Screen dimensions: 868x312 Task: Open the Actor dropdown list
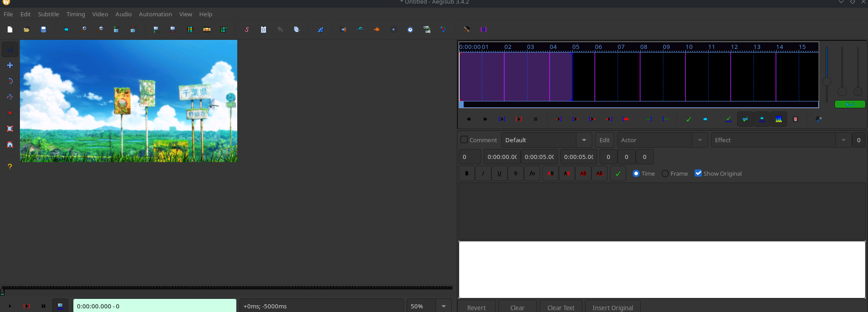pos(700,140)
